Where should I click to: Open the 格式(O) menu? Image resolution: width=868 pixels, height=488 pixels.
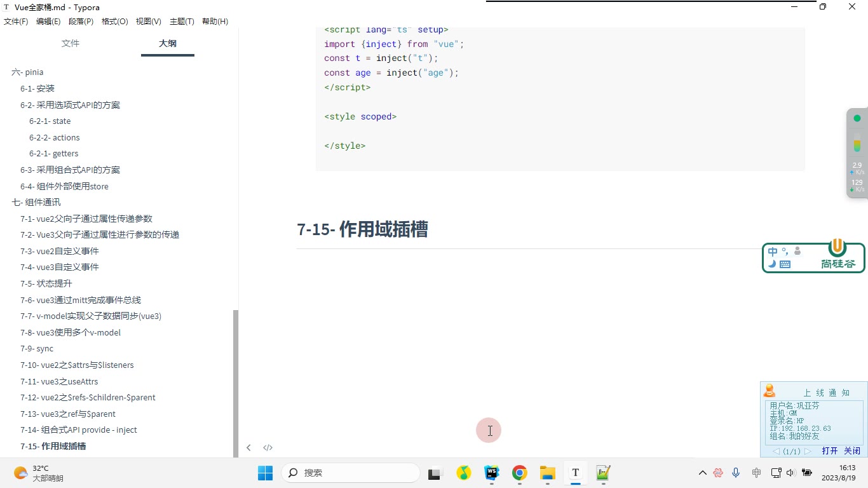pos(115,22)
